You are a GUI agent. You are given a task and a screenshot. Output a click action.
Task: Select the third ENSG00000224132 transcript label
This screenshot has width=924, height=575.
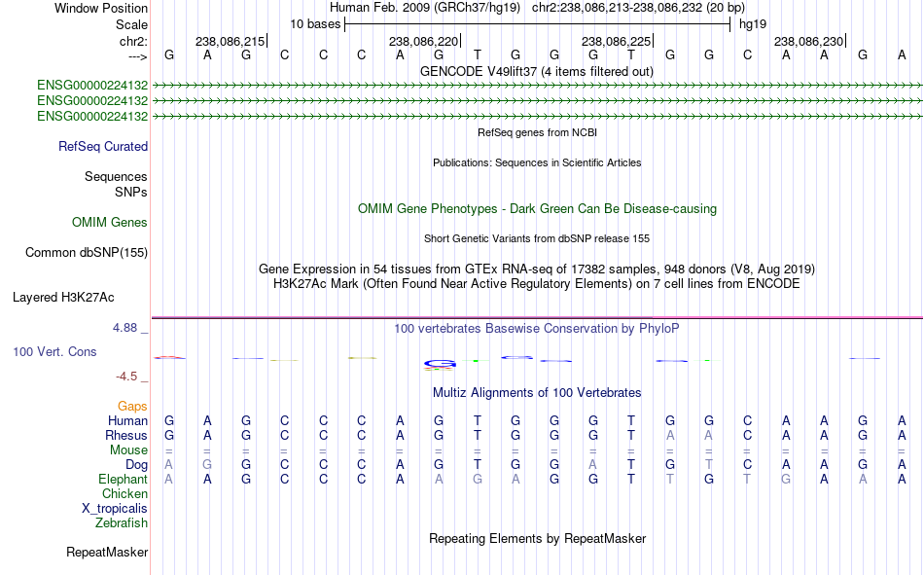coord(92,116)
